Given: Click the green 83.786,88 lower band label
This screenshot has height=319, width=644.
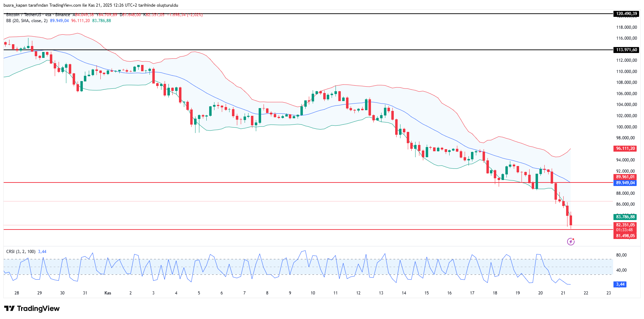Looking at the screenshot, I should click(625, 217).
